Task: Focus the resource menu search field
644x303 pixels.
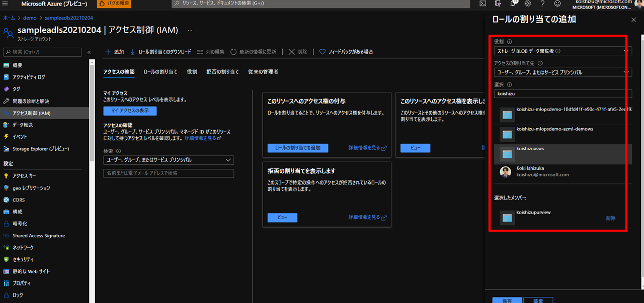Action: pos(42,52)
